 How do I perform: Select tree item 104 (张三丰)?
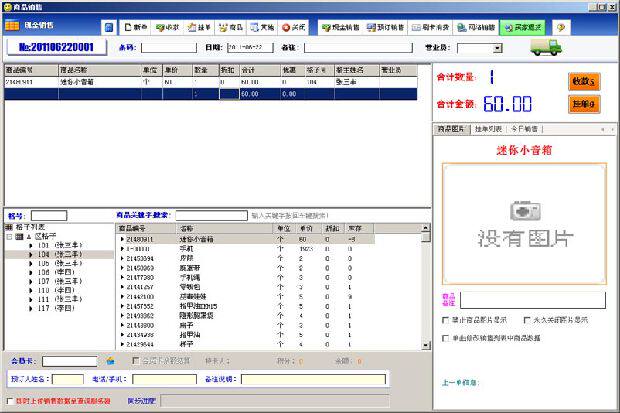[x=60, y=254]
